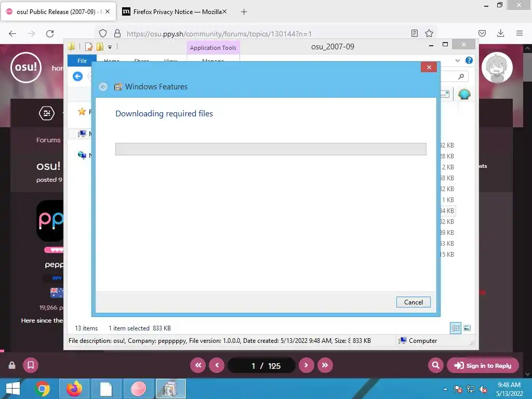Close the osu! Public Release tab
Image resolution: width=532 pixels, height=399 pixels.
click(107, 11)
